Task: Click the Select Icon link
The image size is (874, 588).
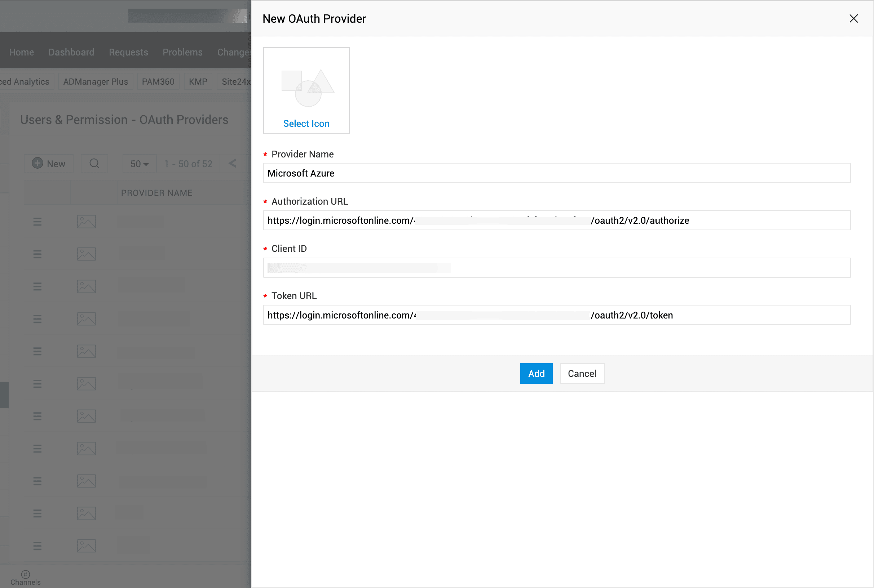Action: (306, 123)
